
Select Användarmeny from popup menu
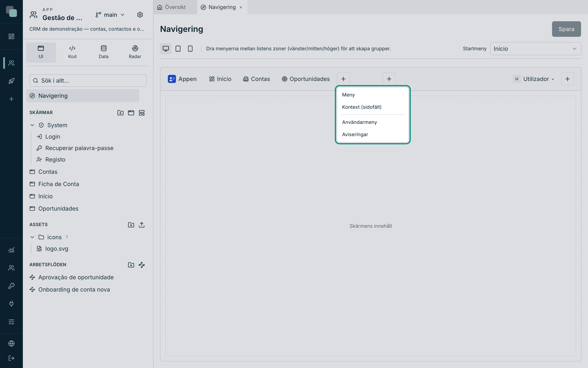click(x=373, y=122)
